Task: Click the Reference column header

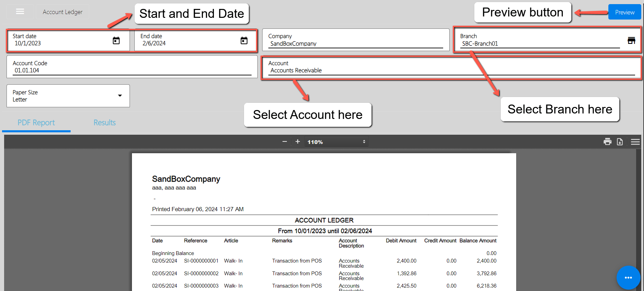Action: click(x=196, y=241)
